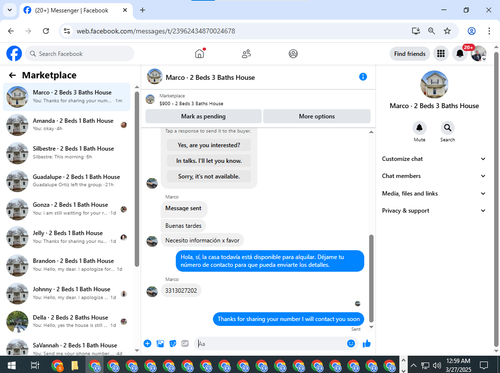Expand Media, files and links section
Viewport: 500px width, 373px height.
[434, 193]
